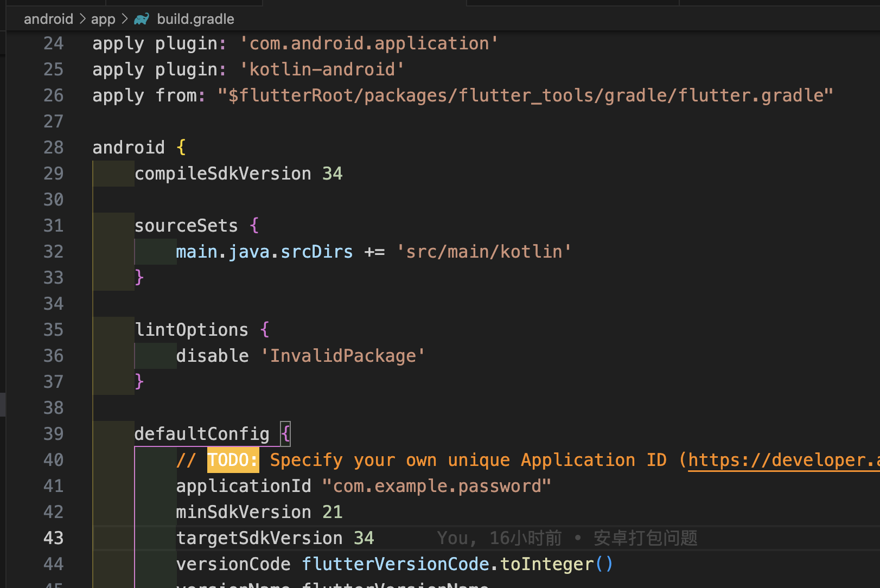Click minSdkVersion value 21
The height and width of the screenshot is (588, 880).
333,512
